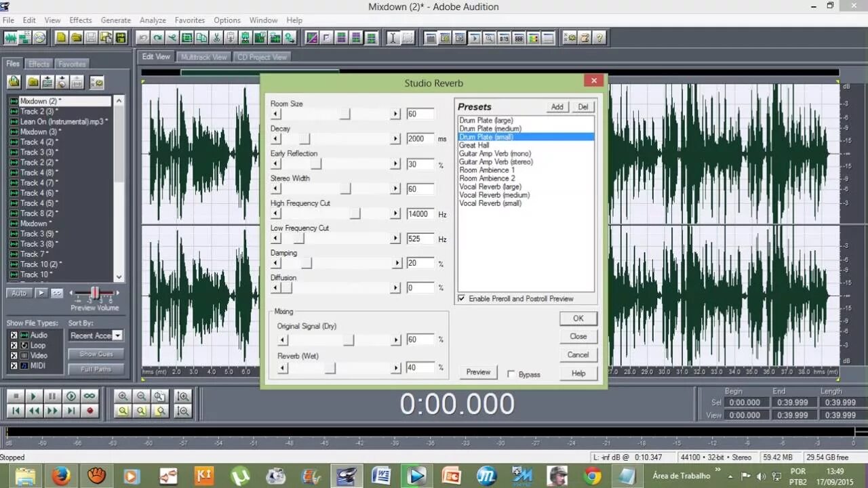
Task: Click the Time Selection I-beam tool
Action: point(392,38)
